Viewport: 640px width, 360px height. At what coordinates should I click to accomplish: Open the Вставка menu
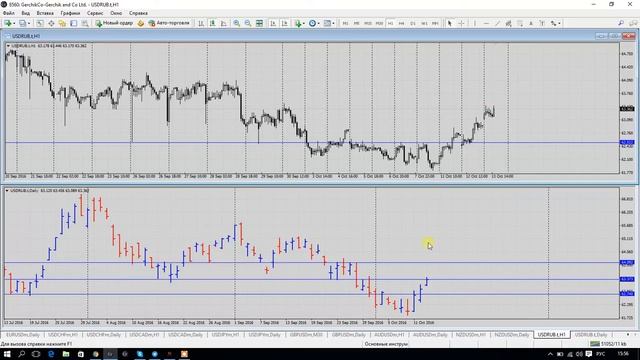pos(45,13)
